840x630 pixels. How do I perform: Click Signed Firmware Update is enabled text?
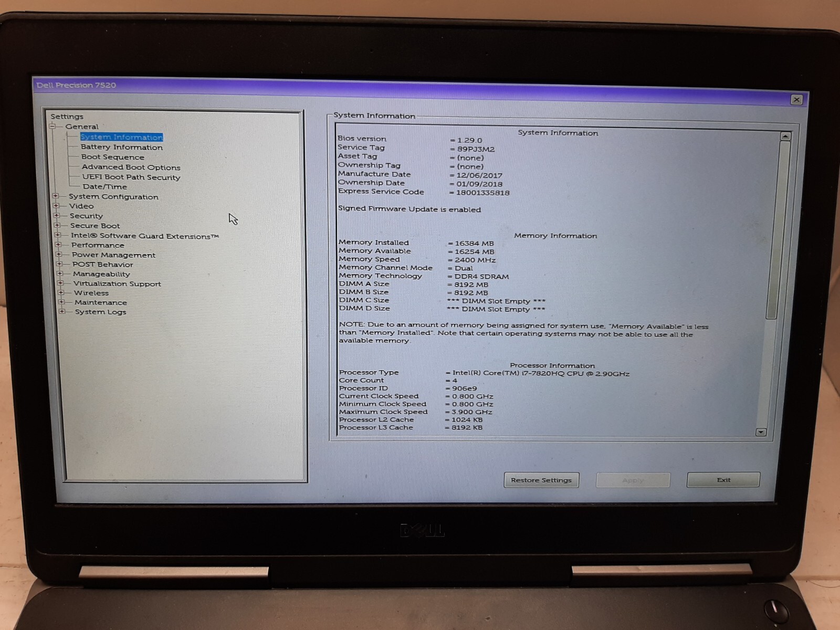409,209
